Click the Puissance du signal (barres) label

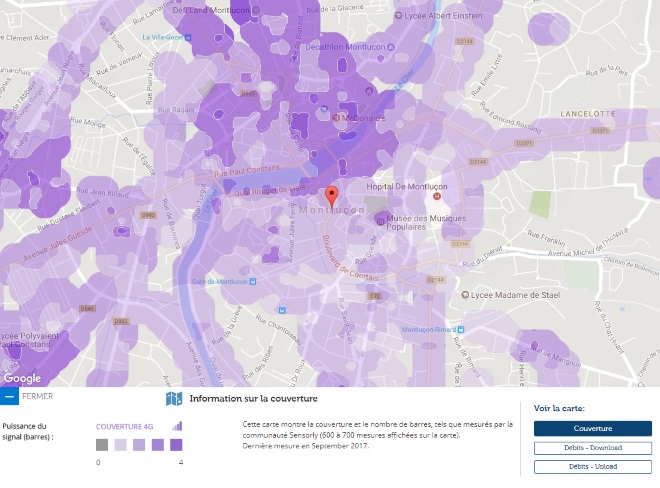(28, 432)
